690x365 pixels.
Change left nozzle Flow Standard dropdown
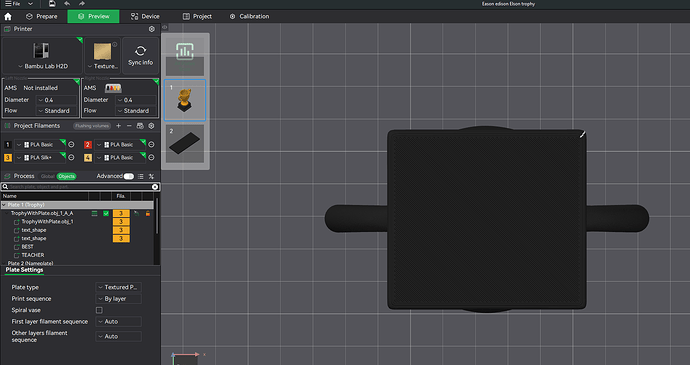tap(56, 111)
